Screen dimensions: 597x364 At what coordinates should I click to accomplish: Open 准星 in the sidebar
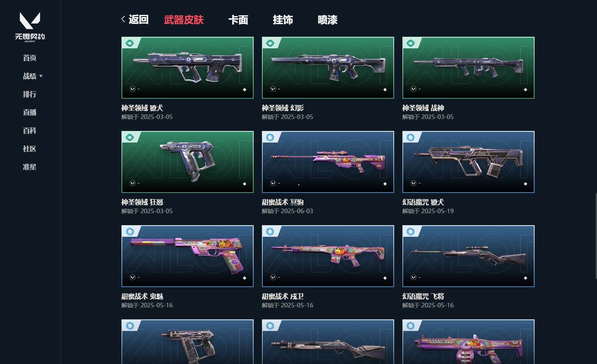point(30,167)
